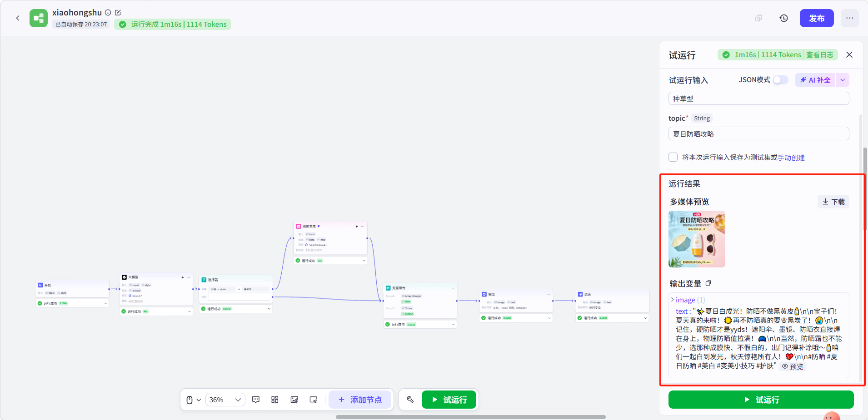Image resolution: width=868 pixels, height=420 pixels.
Task: Click the horizontal canvas scrollbar
Action: tap(470, 417)
